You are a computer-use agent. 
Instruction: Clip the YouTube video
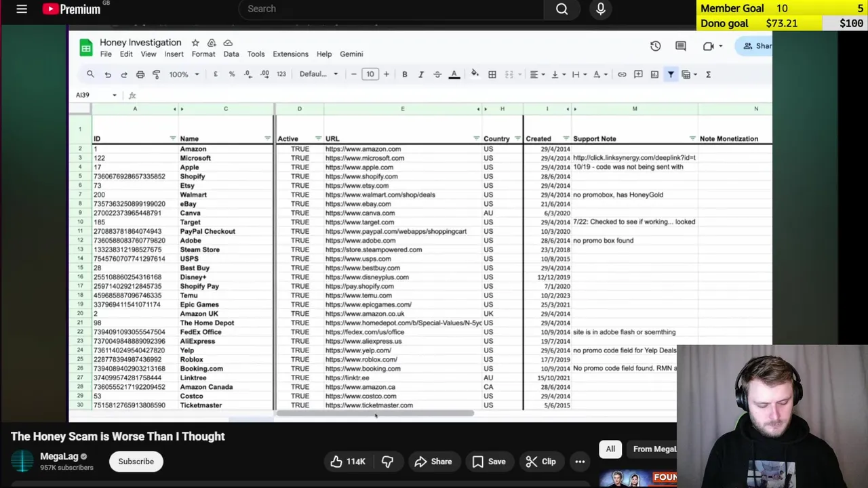pos(540,462)
